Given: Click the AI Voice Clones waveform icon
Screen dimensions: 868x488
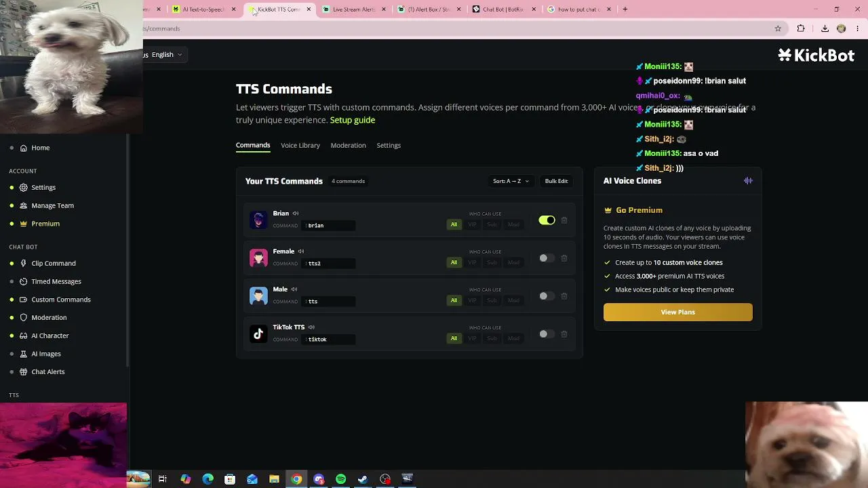Looking at the screenshot, I should coord(748,181).
